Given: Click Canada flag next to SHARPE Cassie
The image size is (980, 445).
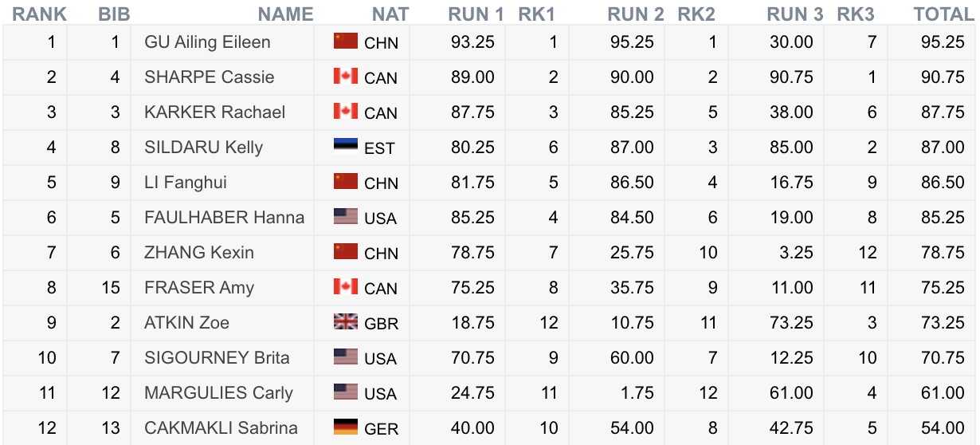Looking at the screenshot, I should [345, 77].
